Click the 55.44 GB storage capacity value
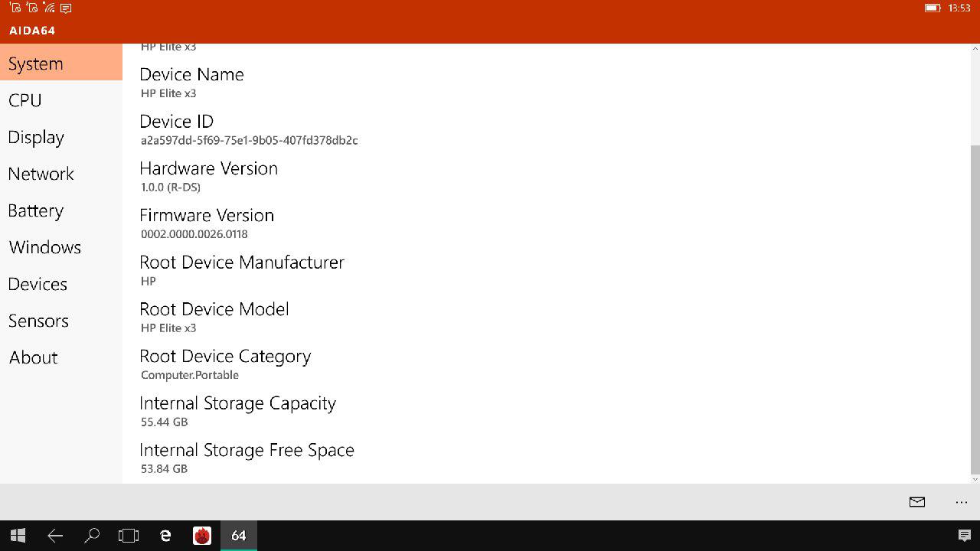980x551 pixels. [x=164, y=422]
